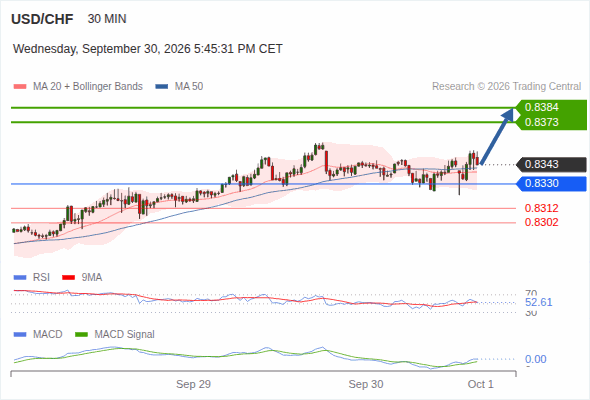590x400 pixels.
Task: Select the 0.8373 green resistance label
Action: (x=541, y=122)
